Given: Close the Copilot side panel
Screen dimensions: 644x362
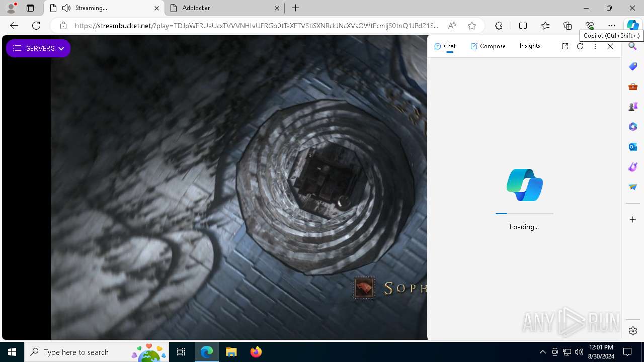Looking at the screenshot, I should point(610,46).
